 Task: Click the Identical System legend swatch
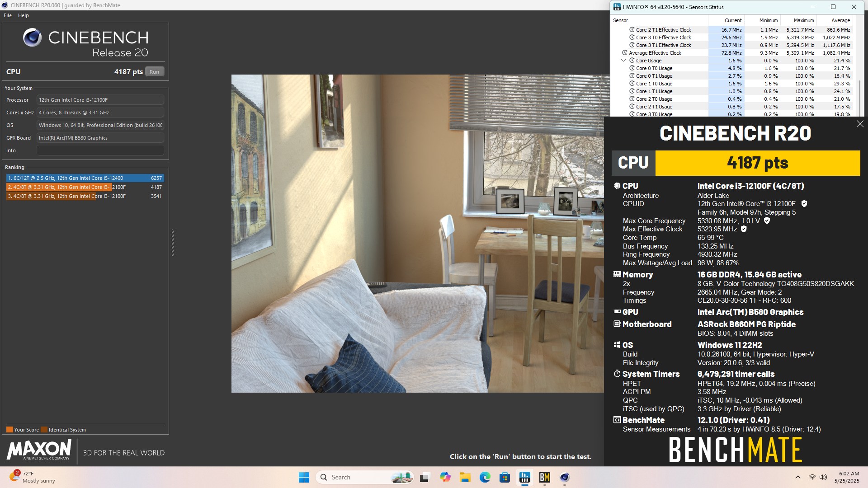point(44,430)
